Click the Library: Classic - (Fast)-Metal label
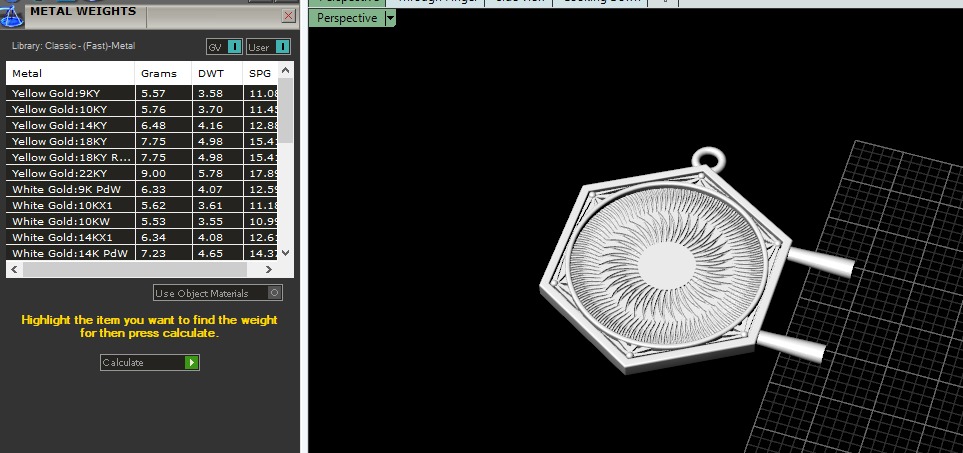Image resolution: width=963 pixels, height=453 pixels. tap(73, 46)
